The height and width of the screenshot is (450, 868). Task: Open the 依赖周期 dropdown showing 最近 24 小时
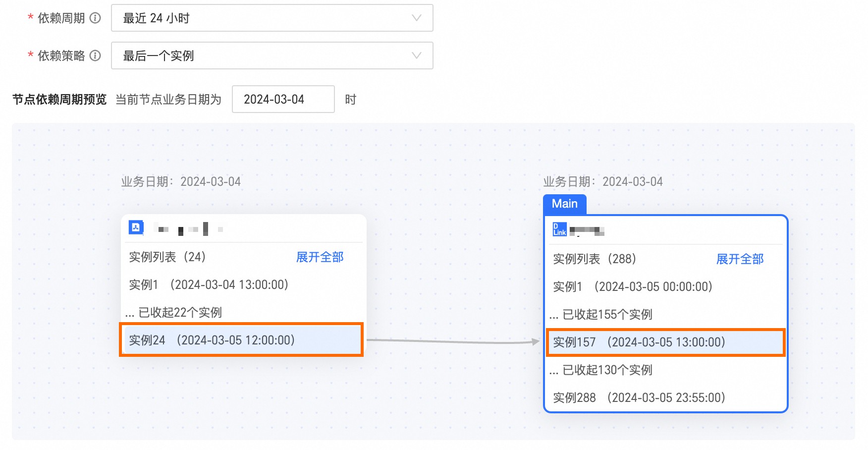[272, 18]
